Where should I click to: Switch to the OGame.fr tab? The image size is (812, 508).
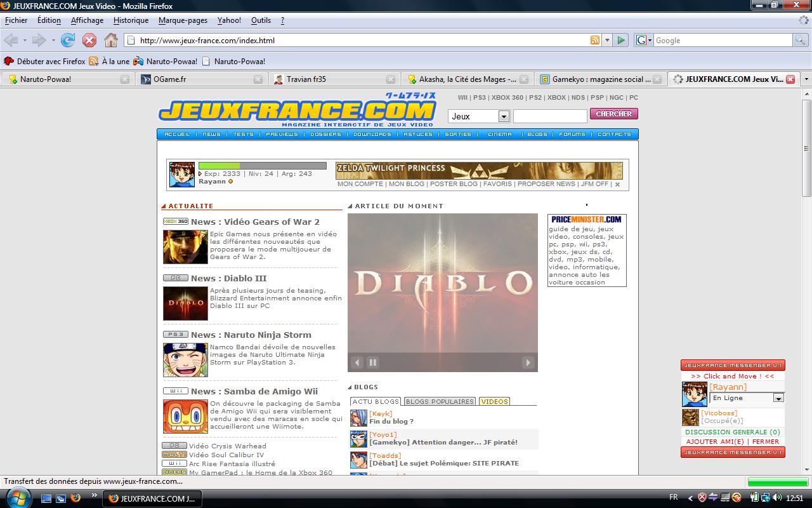pos(200,79)
